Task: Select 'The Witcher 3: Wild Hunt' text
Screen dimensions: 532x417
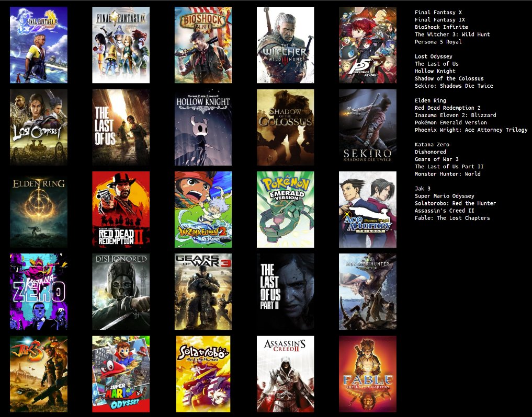Action: click(x=452, y=34)
